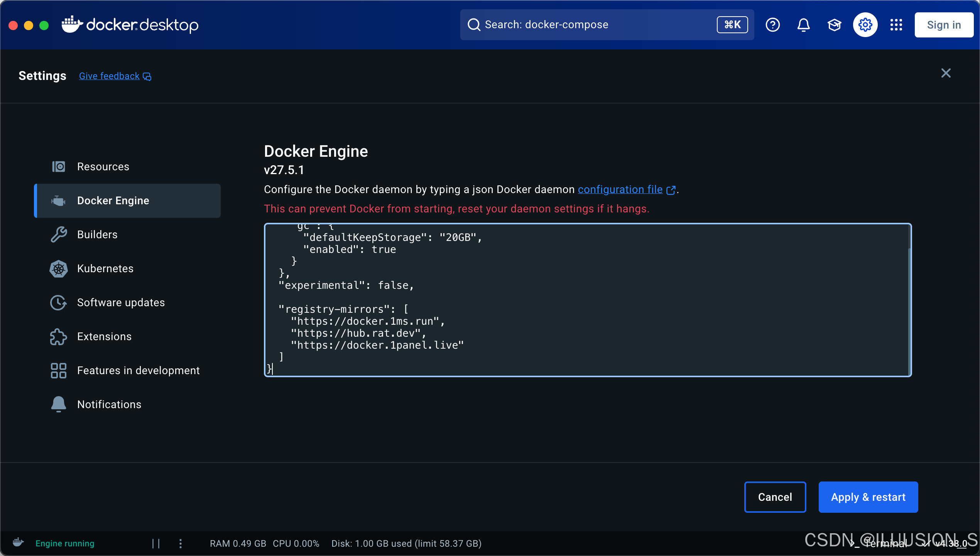This screenshot has height=556, width=980.
Task: Open Notifications settings section
Action: (127, 405)
